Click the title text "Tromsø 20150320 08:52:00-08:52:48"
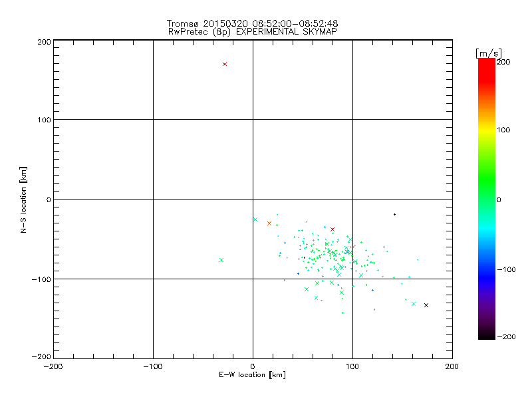The height and width of the screenshot is (399, 532). click(x=252, y=23)
